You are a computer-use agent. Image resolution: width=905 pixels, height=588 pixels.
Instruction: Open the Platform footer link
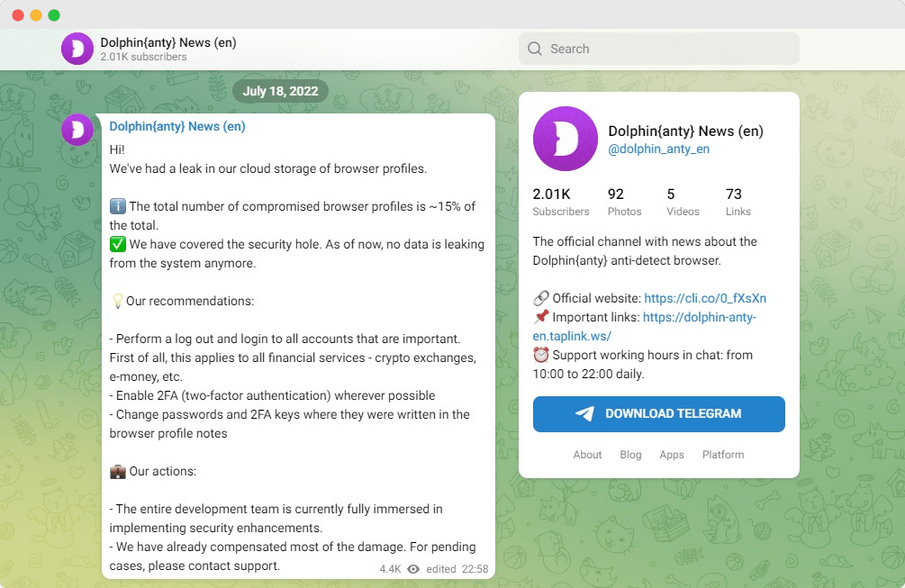(x=723, y=455)
